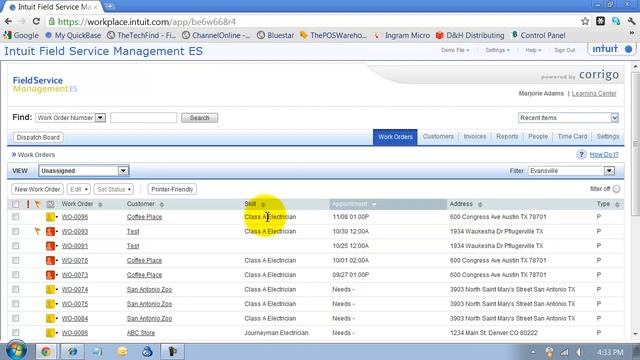Check the box for WO-0091
640x360 pixels.
[16, 246]
